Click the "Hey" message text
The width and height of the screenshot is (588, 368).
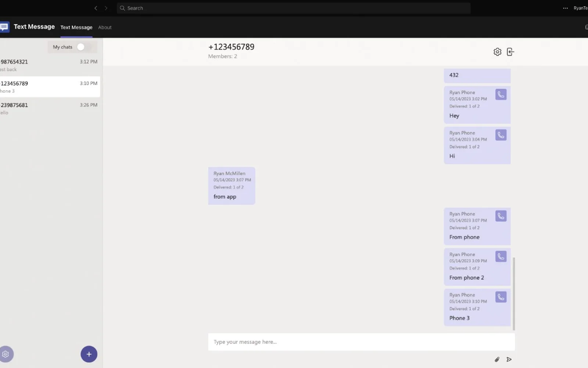pyautogui.click(x=454, y=116)
